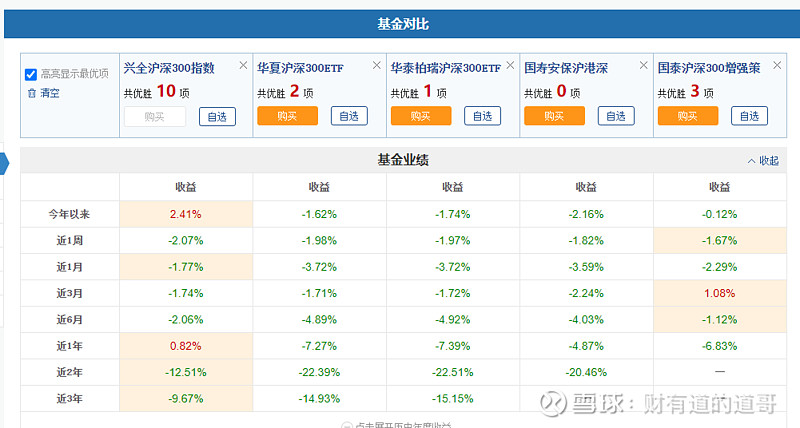Viewport: 800px width, 428px height.
Task: Click the -20.46% 近2年 value
Action: click(x=586, y=372)
